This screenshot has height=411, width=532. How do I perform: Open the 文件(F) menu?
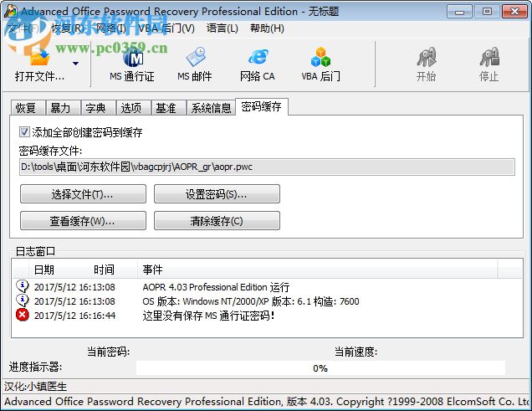click(x=23, y=28)
